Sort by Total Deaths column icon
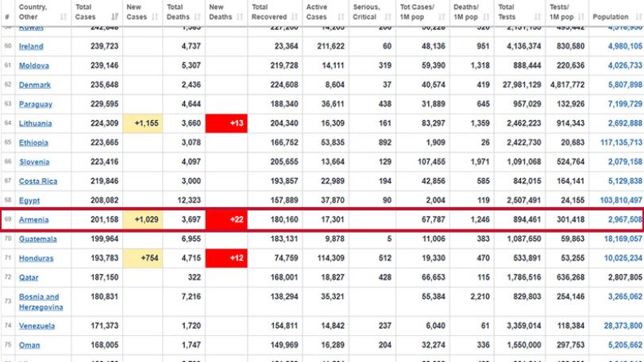The width and height of the screenshot is (644, 362). pos(198,17)
